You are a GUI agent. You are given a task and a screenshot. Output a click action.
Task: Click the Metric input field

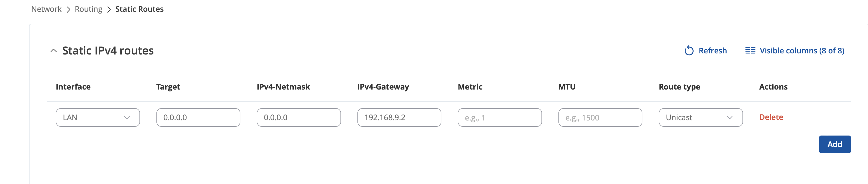click(500, 117)
